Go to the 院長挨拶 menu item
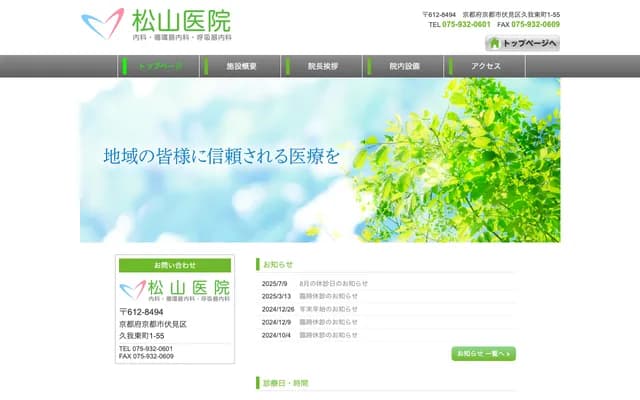The height and width of the screenshot is (400, 640). 323,66
